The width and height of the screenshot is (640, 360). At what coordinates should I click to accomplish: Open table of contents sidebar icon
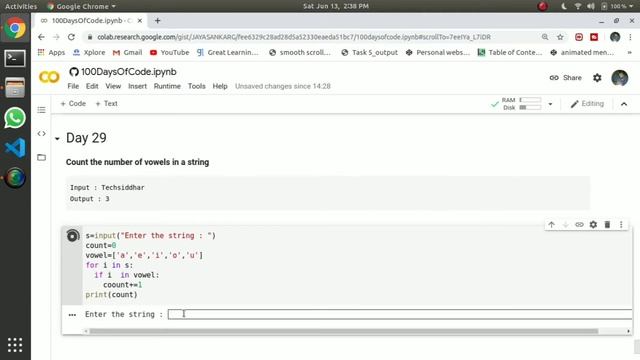point(41,110)
